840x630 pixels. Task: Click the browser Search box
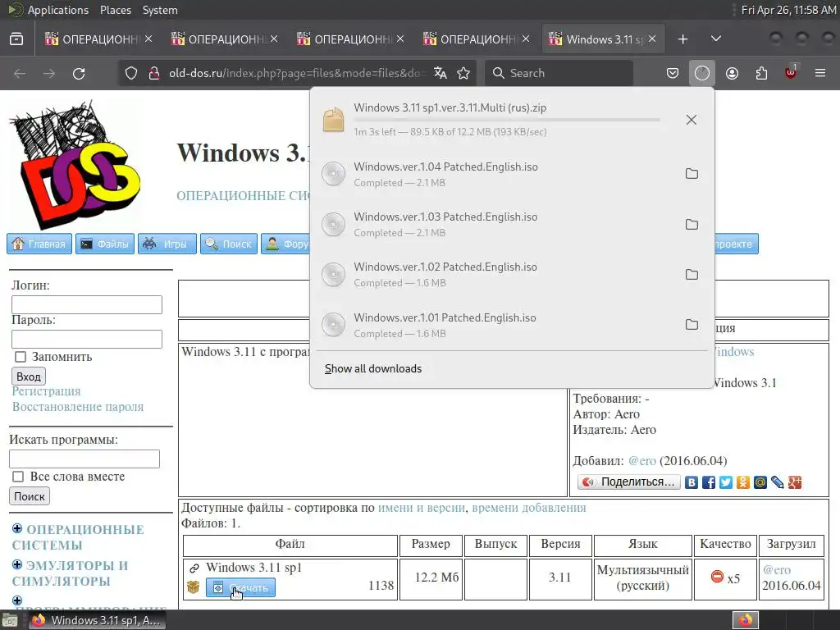click(559, 73)
